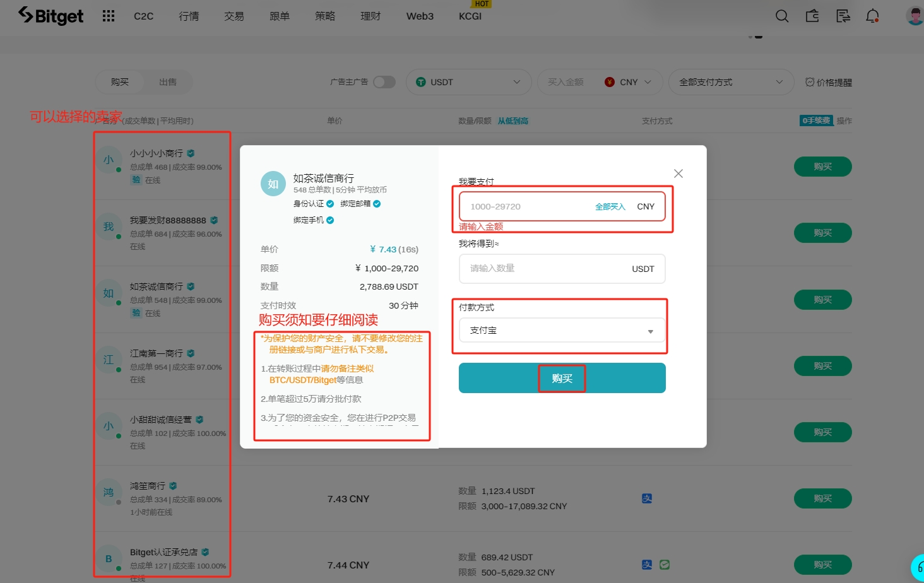Click 购买 button for 我要发财88888888

coord(823,233)
